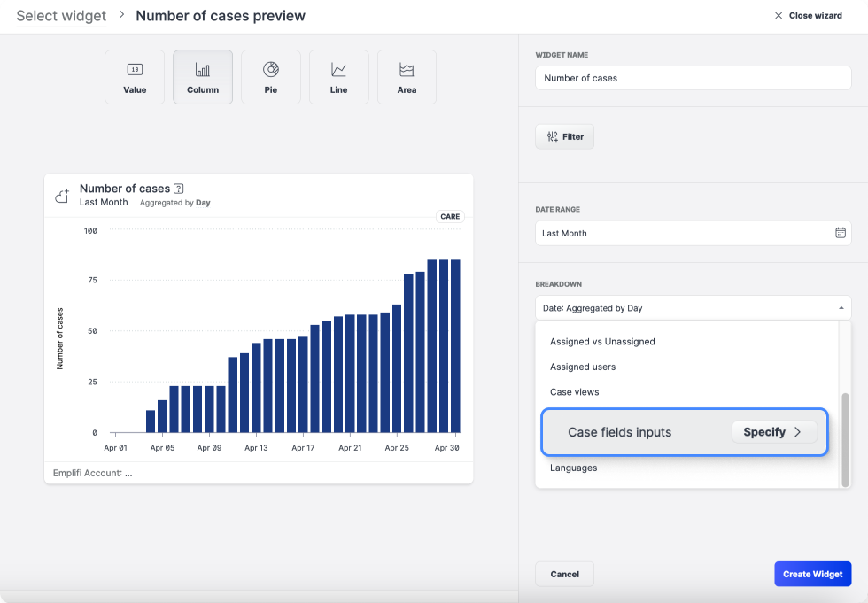Click the help icon beside Number of cases
Viewport: 868px width, 603px height.
coord(179,189)
